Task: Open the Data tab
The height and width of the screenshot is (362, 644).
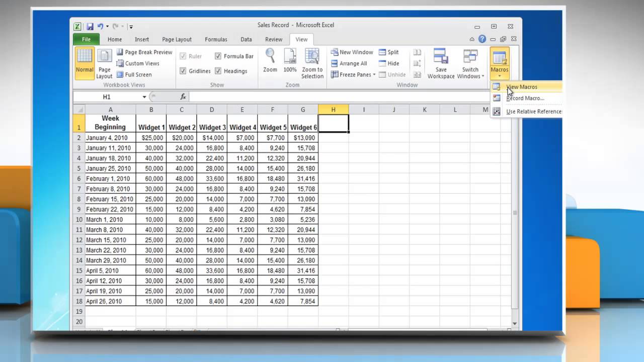Action: pyautogui.click(x=246, y=39)
